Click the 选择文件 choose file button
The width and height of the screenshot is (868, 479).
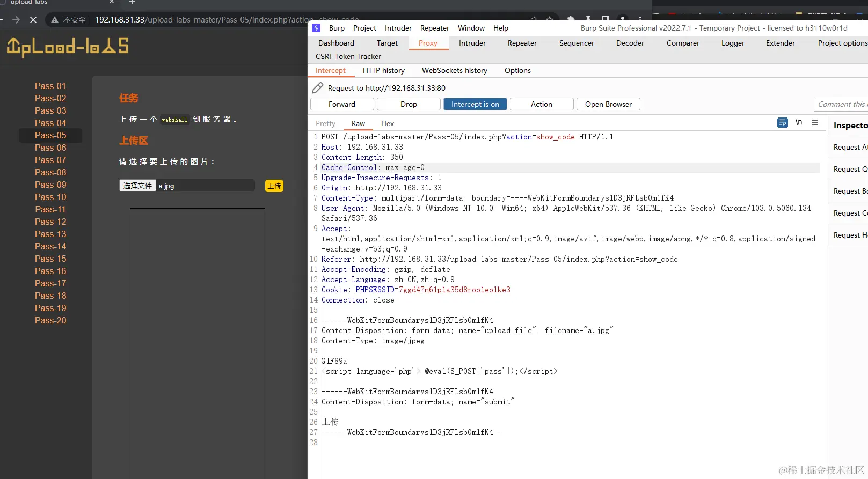click(137, 186)
